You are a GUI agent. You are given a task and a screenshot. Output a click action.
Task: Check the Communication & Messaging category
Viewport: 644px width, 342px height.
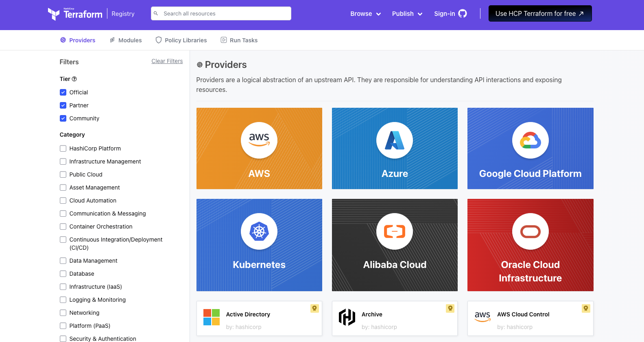point(63,213)
